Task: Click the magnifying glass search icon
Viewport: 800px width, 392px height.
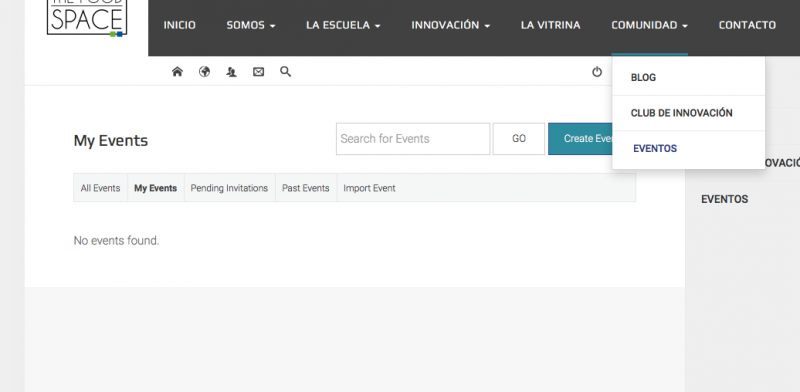Action: (286, 71)
